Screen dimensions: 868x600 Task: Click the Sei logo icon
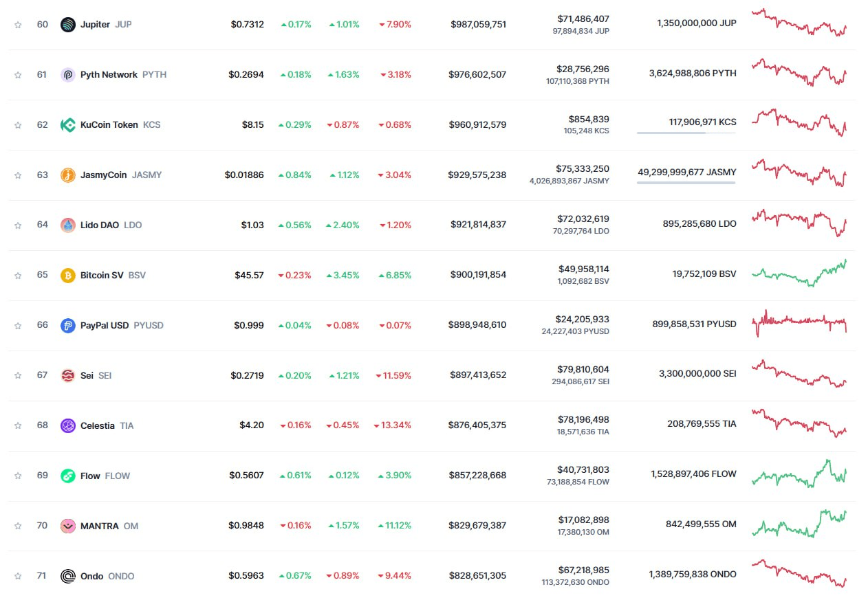[68, 376]
